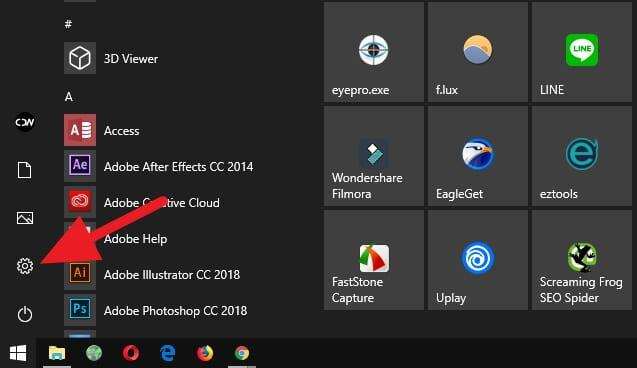Image resolution: width=637 pixels, height=368 pixels.
Task: Click the Power button icon
Action: point(25,314)
